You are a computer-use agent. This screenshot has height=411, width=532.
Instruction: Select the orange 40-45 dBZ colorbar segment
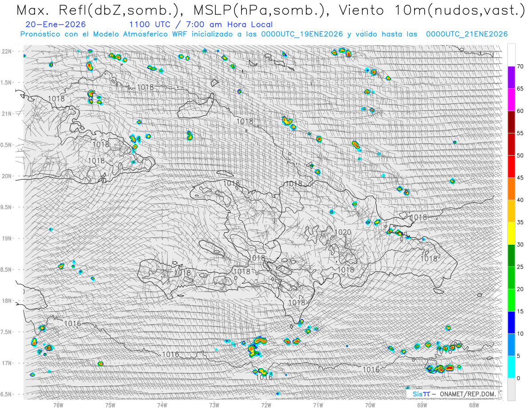click(511, 189)
